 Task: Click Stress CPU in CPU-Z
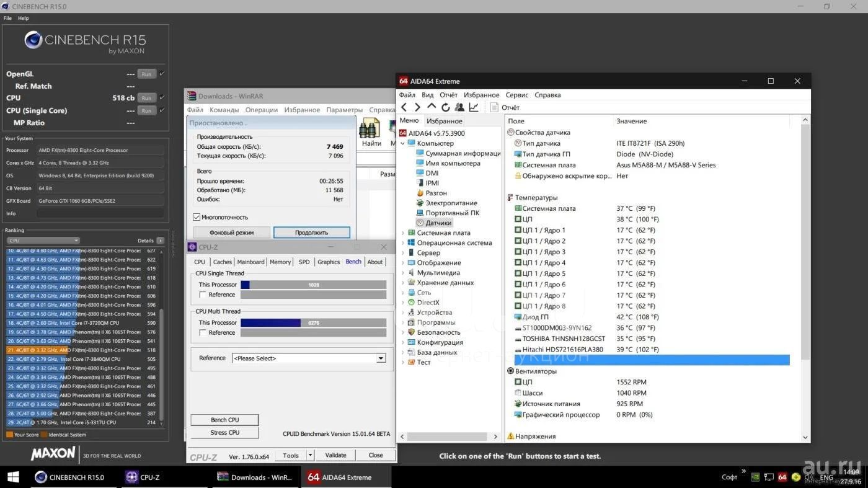click(224, 433)
